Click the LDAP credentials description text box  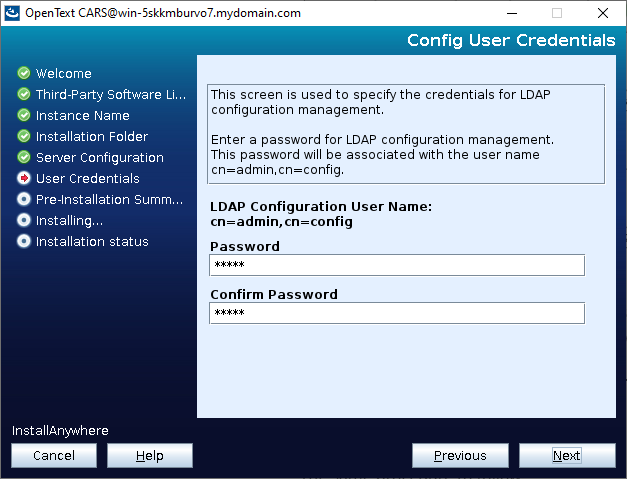[405, 133]
